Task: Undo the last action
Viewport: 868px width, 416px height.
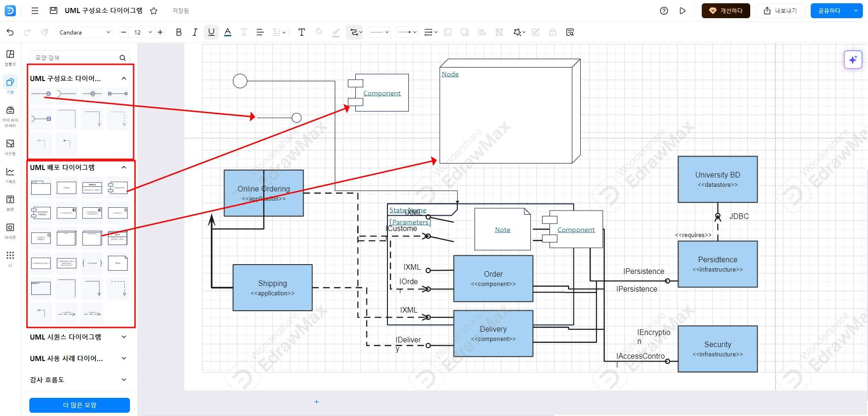Action: [10, 32]
